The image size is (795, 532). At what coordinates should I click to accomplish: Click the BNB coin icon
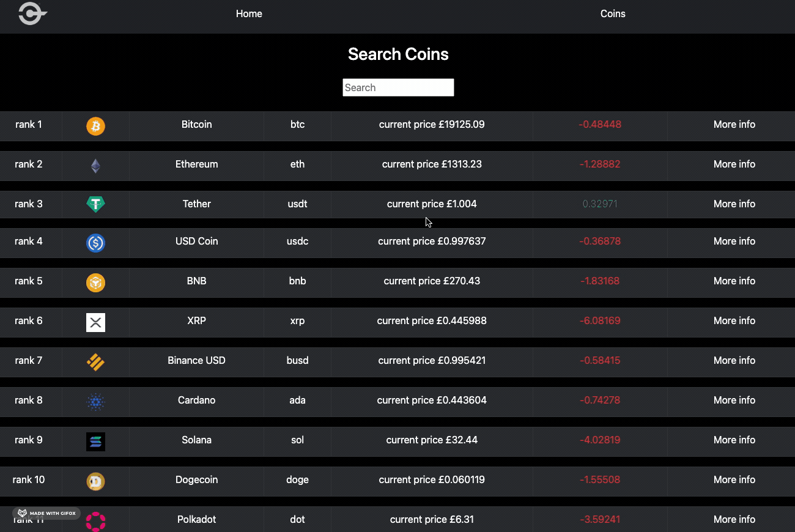pyautogui.click(x=95, y=283)
